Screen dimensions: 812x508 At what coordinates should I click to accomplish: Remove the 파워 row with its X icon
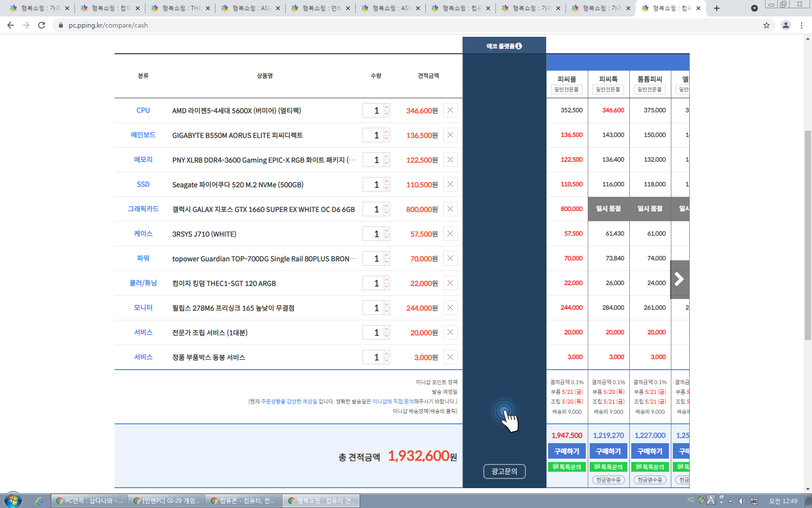click(450, 258)
